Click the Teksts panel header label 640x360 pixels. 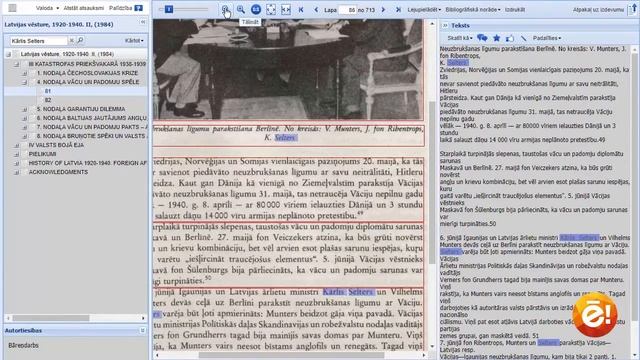(460, 25)
